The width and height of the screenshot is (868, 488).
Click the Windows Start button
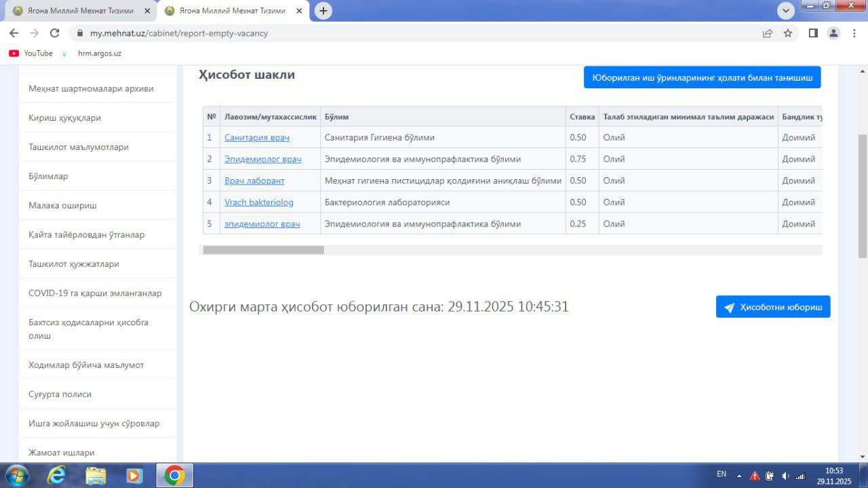tap(16, 476)
